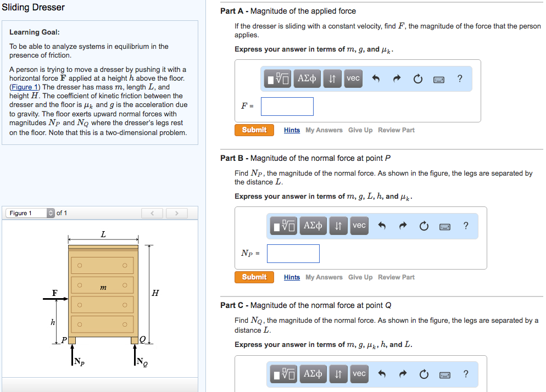Redo entry in Part C editor

[403, 374]
